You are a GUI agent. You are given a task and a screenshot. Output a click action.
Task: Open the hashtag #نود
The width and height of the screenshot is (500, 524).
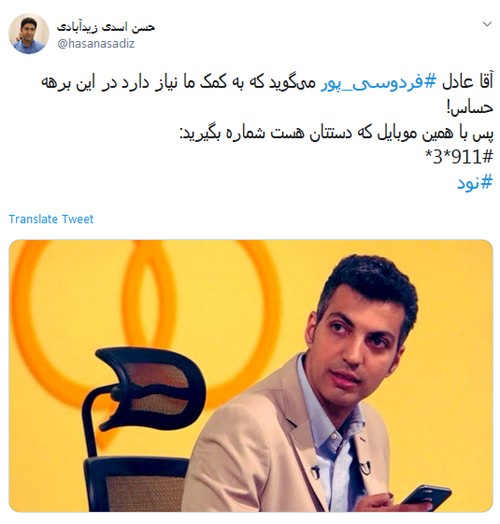(x=475, y=183)
